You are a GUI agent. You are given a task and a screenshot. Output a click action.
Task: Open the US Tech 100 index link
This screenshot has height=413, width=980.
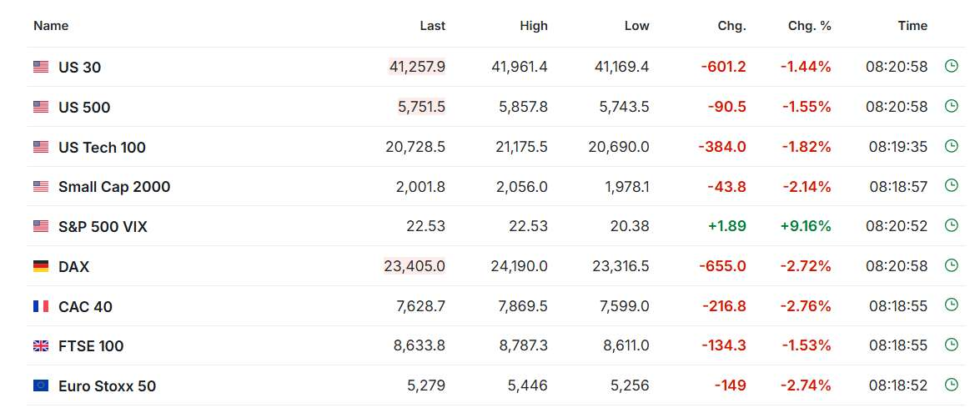102,147
